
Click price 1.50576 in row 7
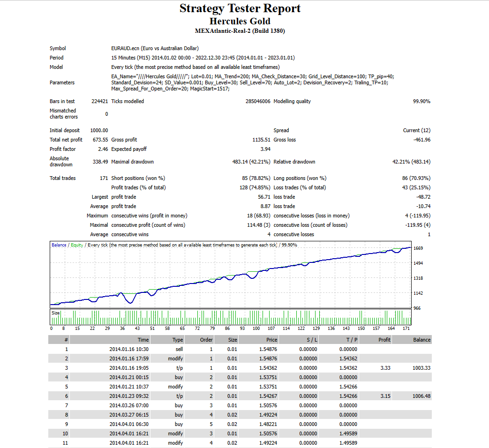pos(268,405)
